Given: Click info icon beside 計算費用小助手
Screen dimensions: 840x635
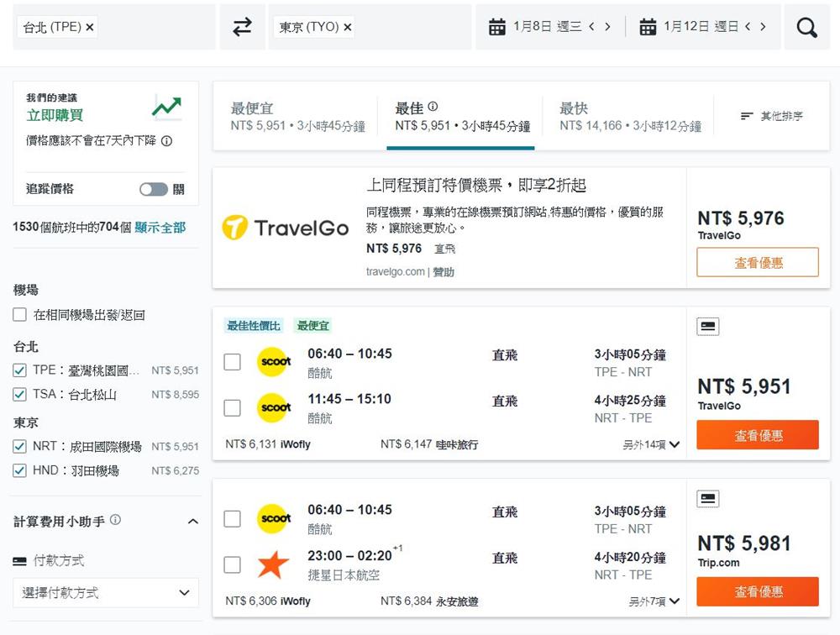Looking at the screenshot, I should coord(115,520).
